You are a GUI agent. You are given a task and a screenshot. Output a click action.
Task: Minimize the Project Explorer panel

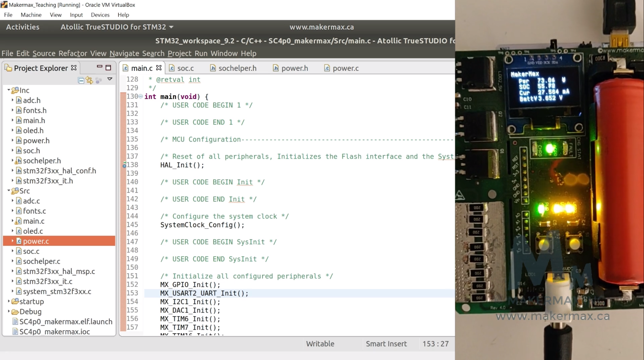coord(100,67)
